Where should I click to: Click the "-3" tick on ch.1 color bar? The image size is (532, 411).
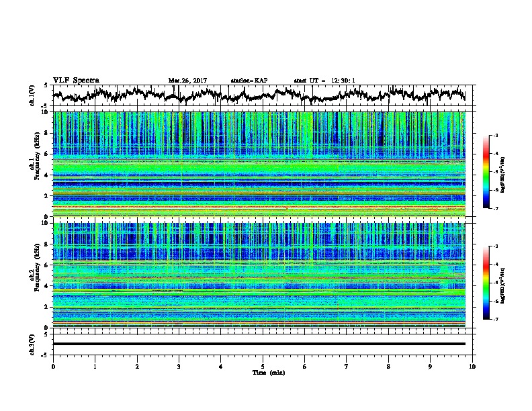click(495, 136)
